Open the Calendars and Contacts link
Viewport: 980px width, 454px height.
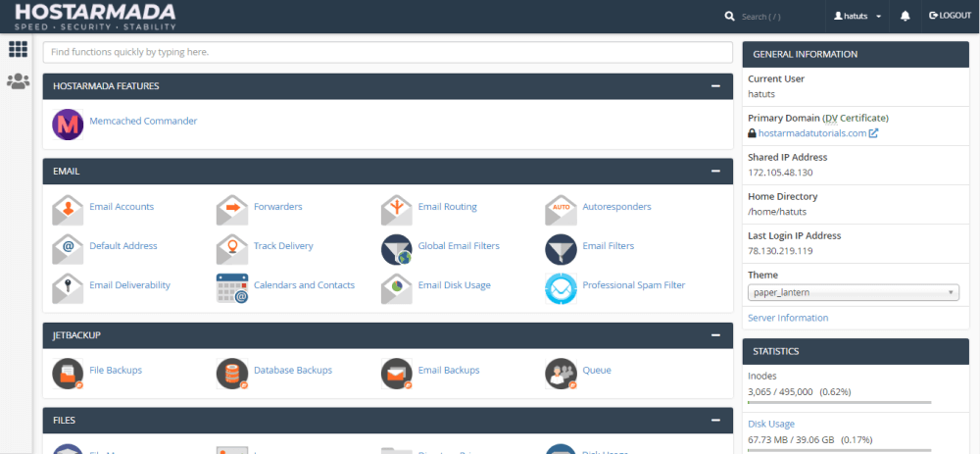(305, 284)
